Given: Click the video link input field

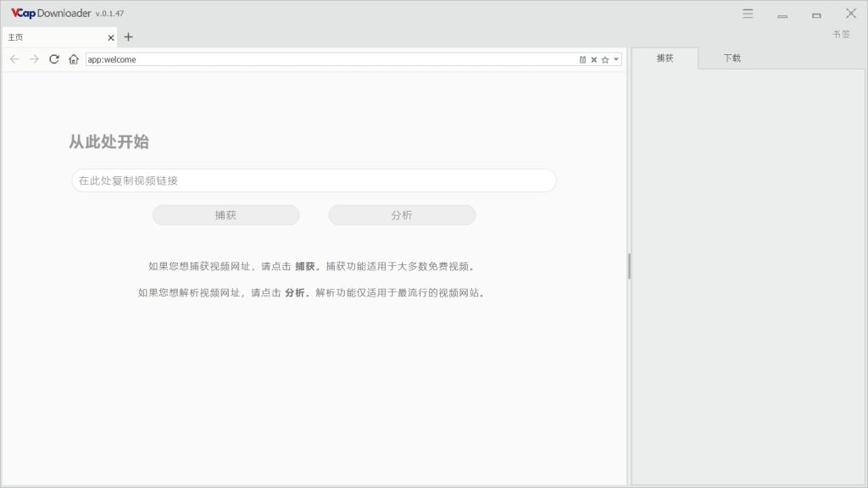Looking at the screenshot, I should point(313,180).
